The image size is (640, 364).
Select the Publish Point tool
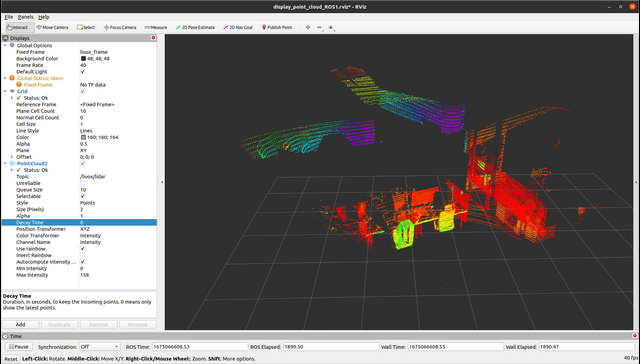tap(277, 27)
